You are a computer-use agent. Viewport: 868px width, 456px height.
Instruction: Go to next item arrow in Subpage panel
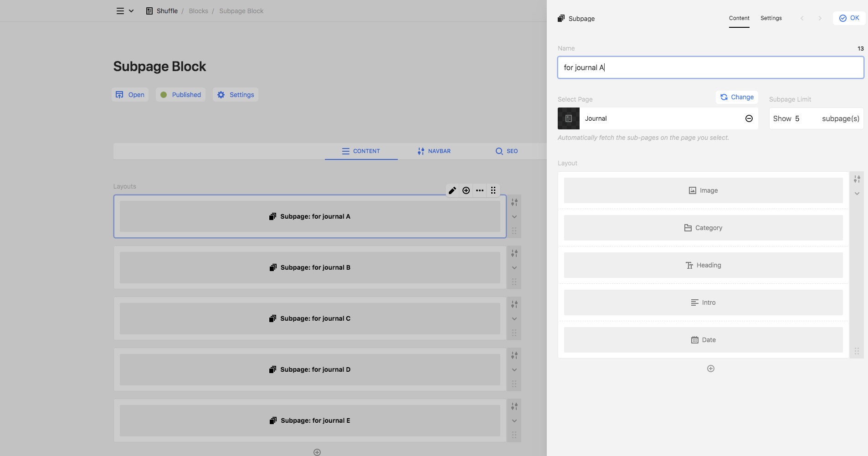pyautogui.click(x=820, y=18)
